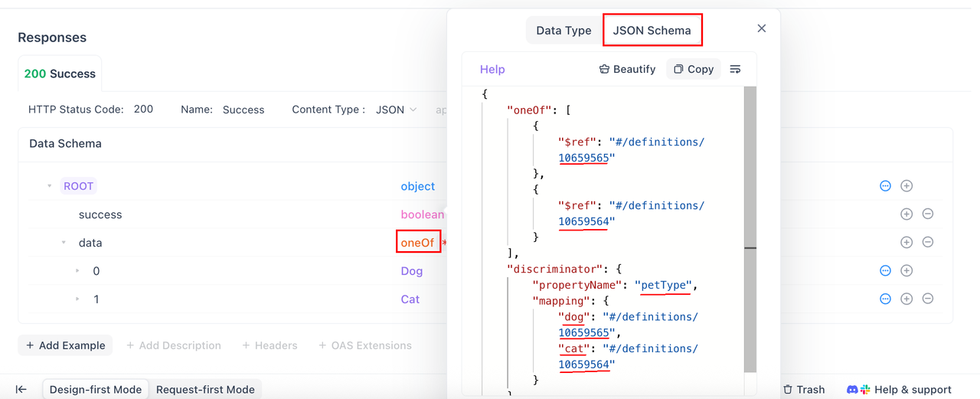Click the Beautify button
The height and width of the screenshot is (399, 980).
click(627, 69)
